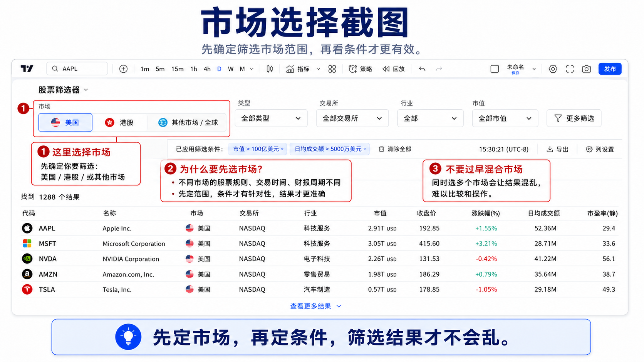The width and height of the screenshot is (644, 362).
Task: Expand the 股票筛选器 dropdown
Action: point(86,90)
